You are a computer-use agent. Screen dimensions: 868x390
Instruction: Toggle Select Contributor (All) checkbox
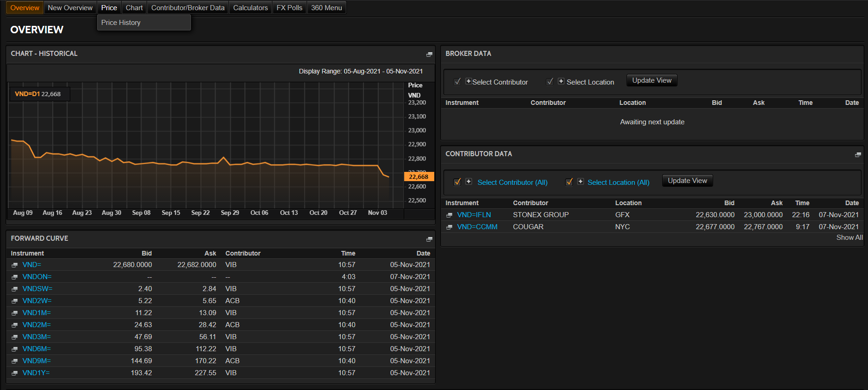457,182
